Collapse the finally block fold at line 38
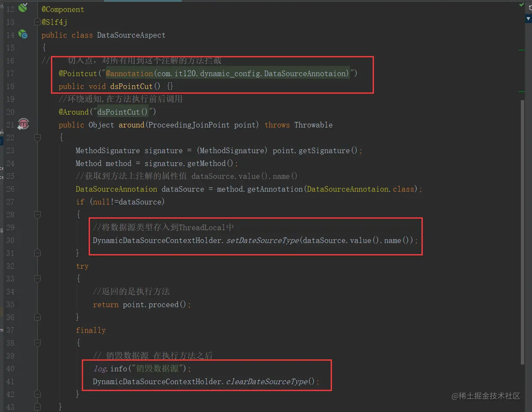 37,343
